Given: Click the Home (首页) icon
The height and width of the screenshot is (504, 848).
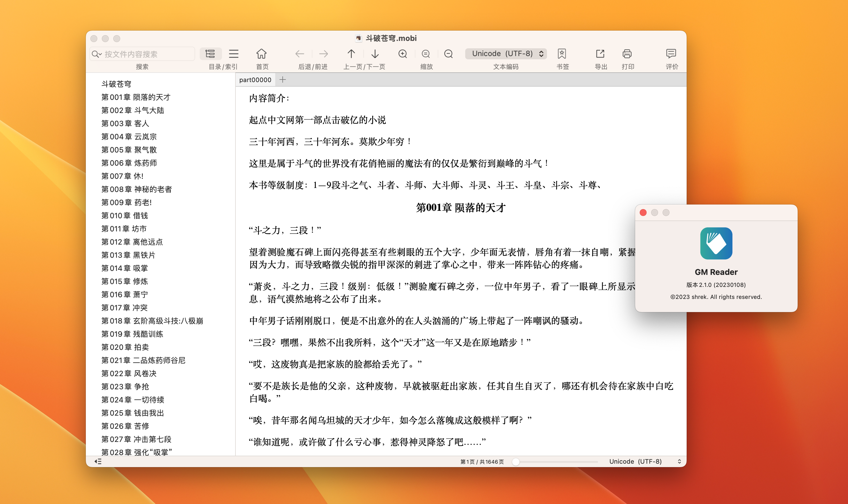Looking at the screenshot, I should (261, 54).
